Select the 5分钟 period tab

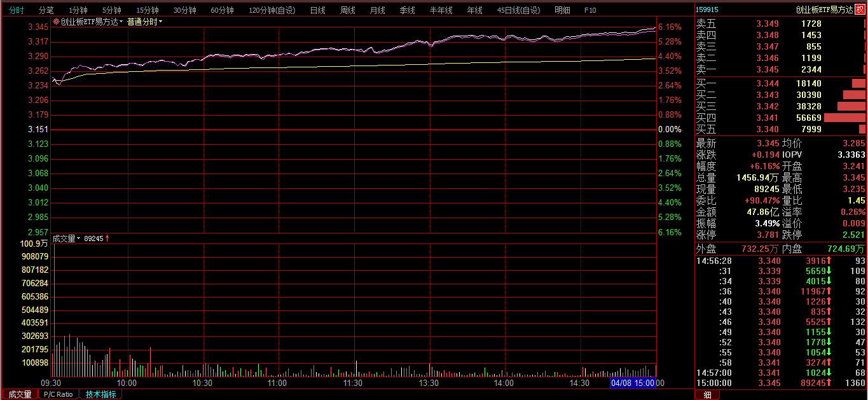point(112,10)
